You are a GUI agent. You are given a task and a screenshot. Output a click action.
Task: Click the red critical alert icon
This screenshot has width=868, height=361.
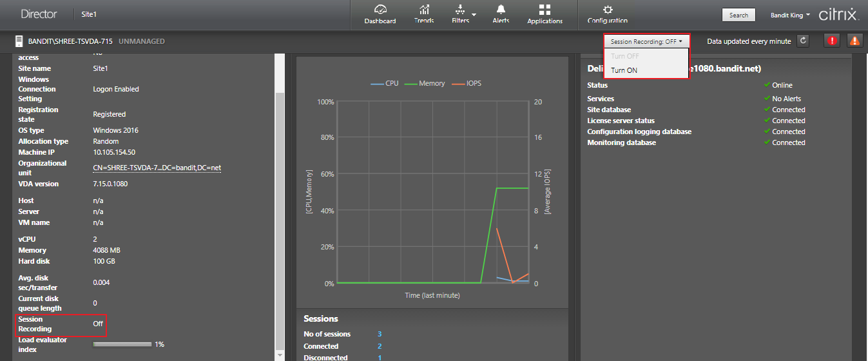(x=831, y=41)
